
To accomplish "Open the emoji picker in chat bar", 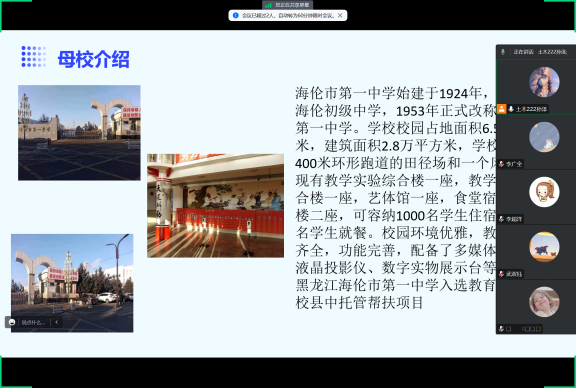I will [12, 322].
